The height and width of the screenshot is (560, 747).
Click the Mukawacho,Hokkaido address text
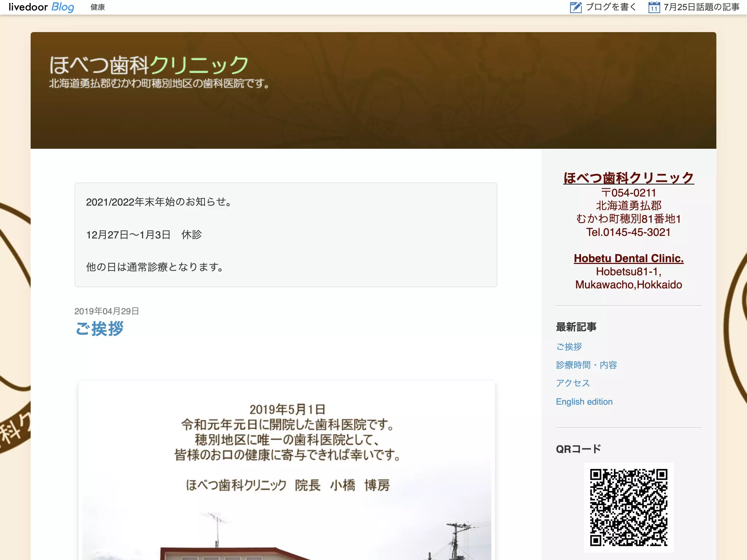tap(628, 285)
